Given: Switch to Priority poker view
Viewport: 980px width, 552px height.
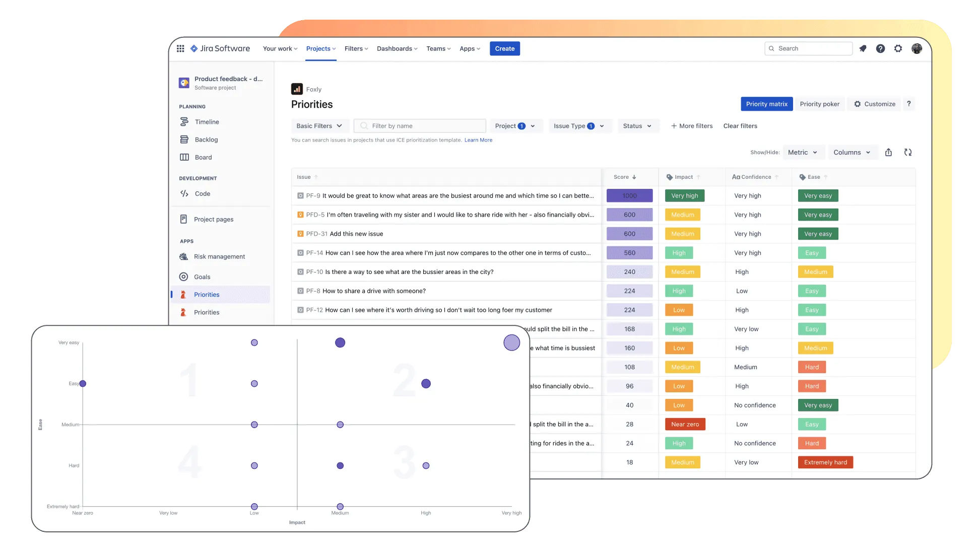Looking at the screenshot, I should pos(819,104).
